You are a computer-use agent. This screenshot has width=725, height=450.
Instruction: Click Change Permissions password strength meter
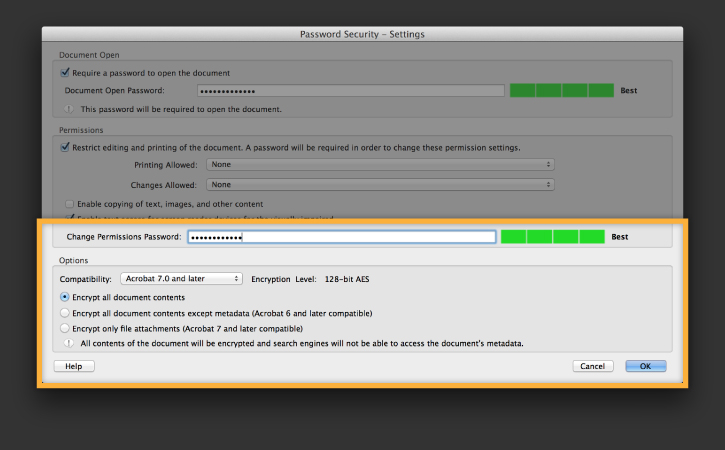(553, 236)
